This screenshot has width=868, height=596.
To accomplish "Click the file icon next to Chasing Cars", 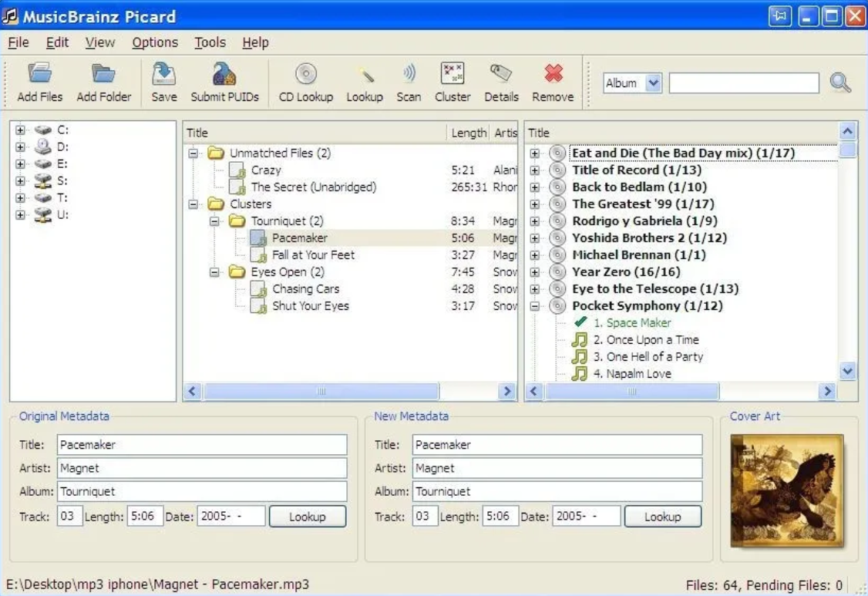I will tap(258, 289).
